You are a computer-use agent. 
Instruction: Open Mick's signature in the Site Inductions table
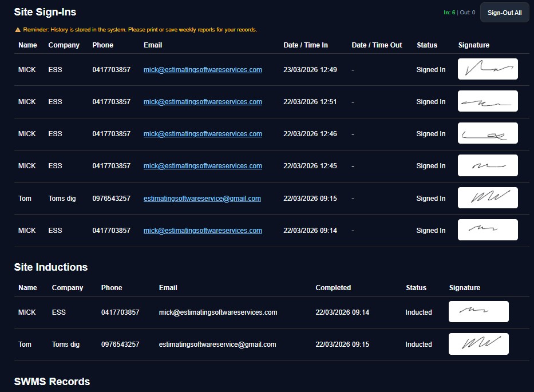point(478,312)
